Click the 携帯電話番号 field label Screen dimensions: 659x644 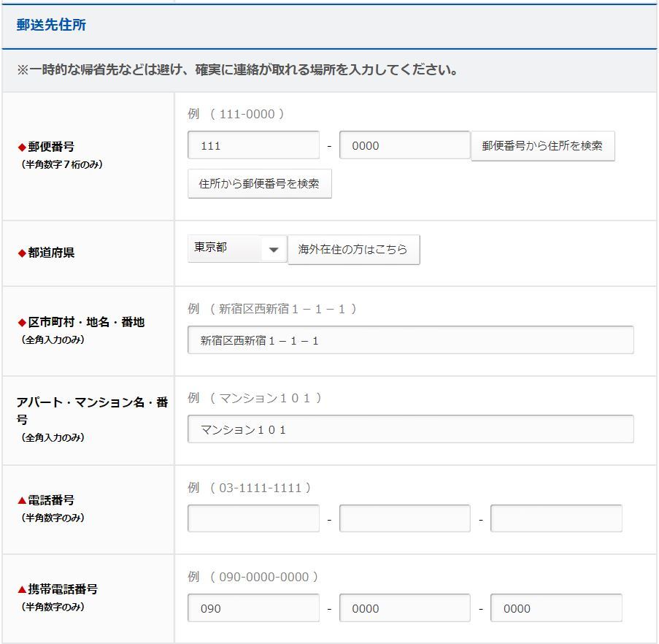(x=62, y=589)
